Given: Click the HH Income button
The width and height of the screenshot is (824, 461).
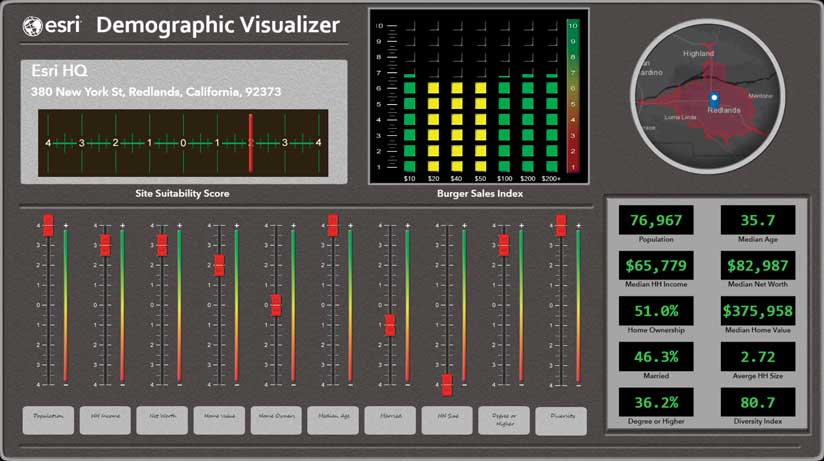Looking at the screenshot, I should [105, 420].
